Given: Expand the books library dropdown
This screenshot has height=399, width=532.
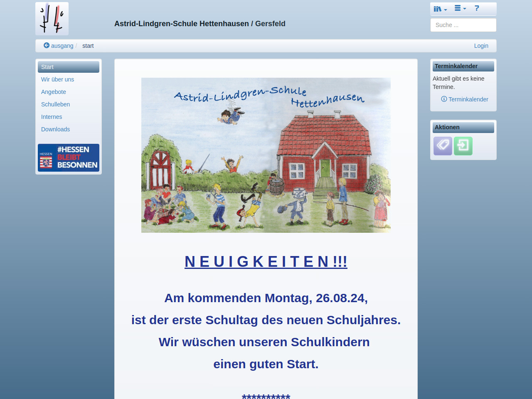Looking at the screenshot, I should click(440, 9).
